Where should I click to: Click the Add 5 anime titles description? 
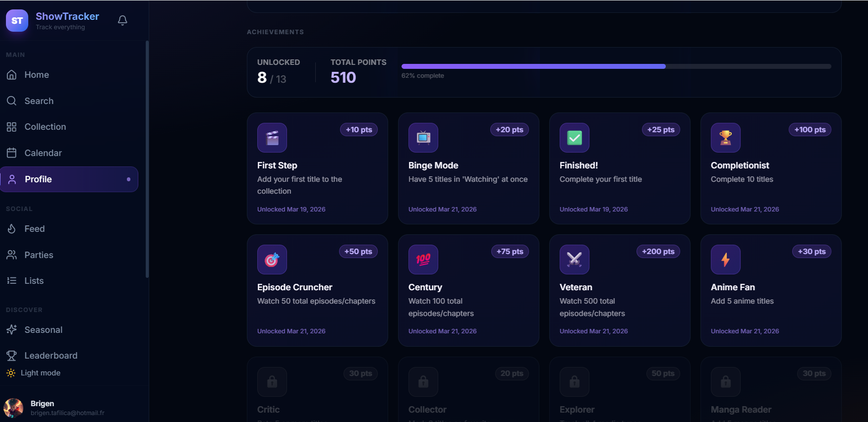742,301
